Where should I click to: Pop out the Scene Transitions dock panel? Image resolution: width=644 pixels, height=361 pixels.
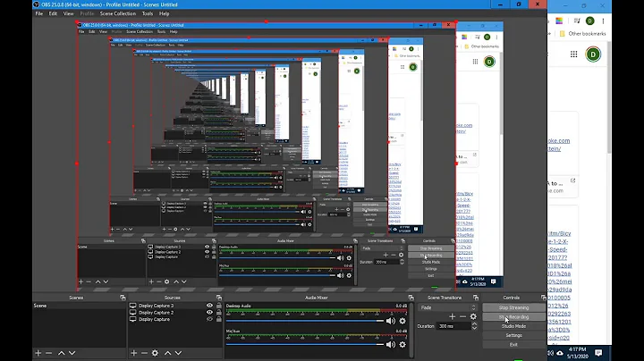tap(476, 298)
